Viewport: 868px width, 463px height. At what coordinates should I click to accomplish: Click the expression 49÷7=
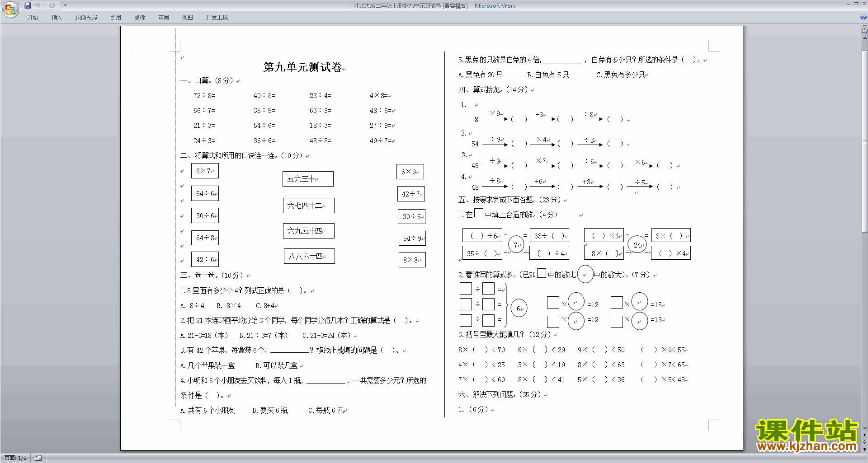click(x=380, y=140)
